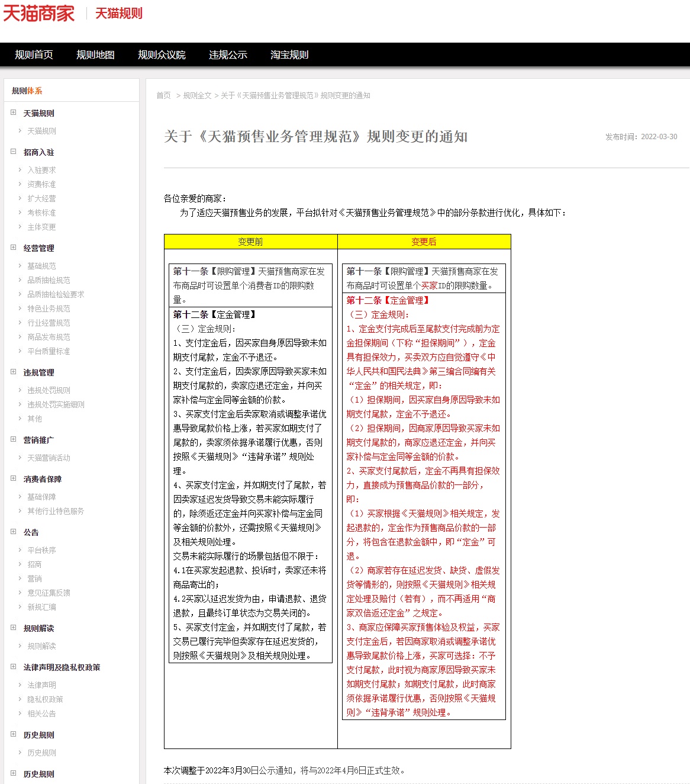This screenshot has height=784, width=690.
Task: Open 主体变更 sidebar item
Action: (41, 227)
